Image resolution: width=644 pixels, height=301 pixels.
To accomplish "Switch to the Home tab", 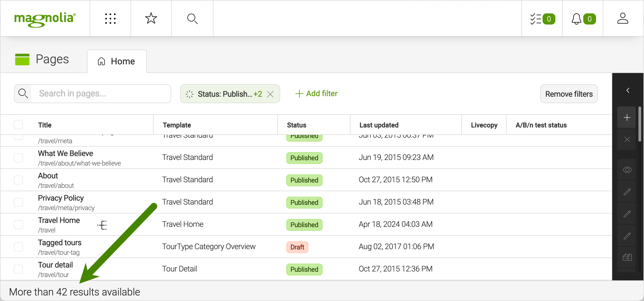I will 117,61.
